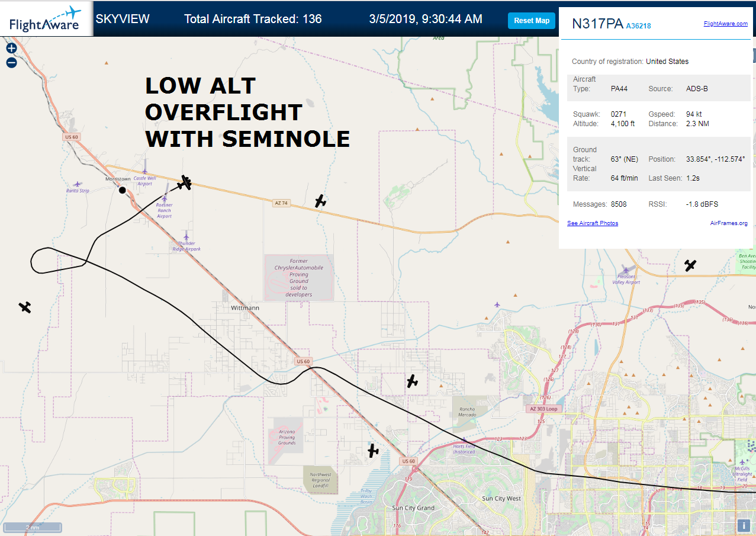Click the 2 nm map scale bar
Viewport: 756px width, 536px height.
(33, 527)
